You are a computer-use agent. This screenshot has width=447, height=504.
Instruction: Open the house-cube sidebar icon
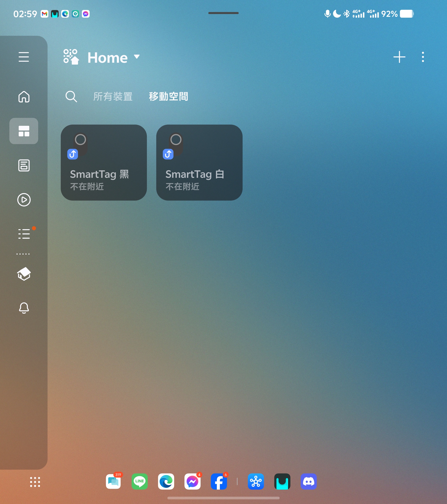24,274
